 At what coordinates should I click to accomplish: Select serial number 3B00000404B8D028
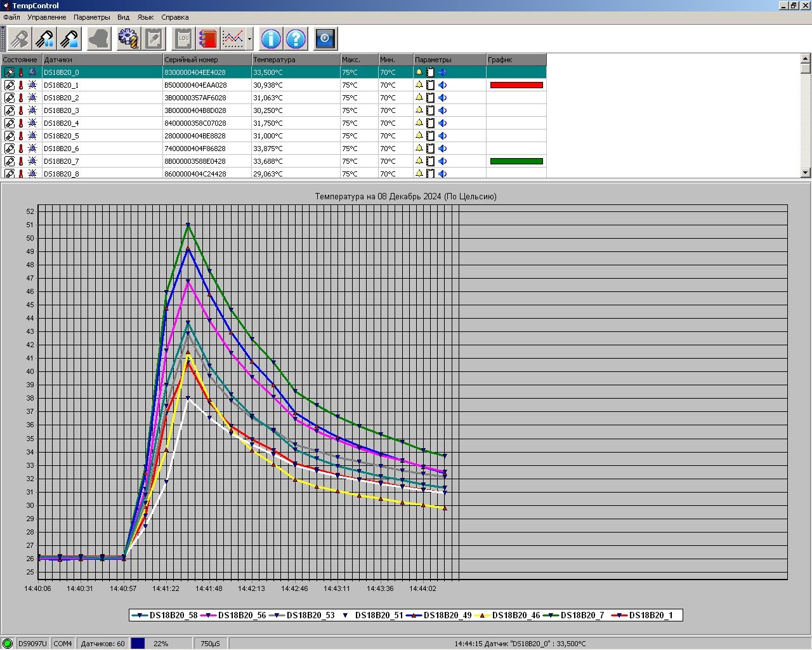[195, 110]
